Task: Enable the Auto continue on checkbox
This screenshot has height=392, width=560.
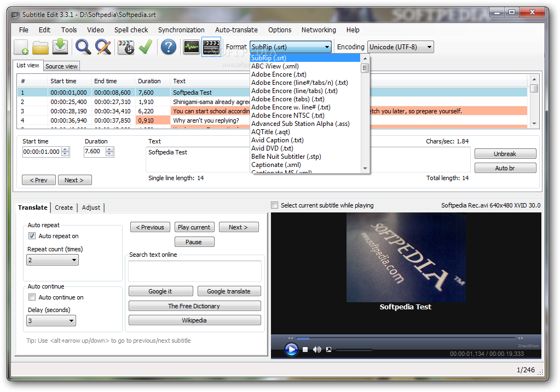Action: 32,297
